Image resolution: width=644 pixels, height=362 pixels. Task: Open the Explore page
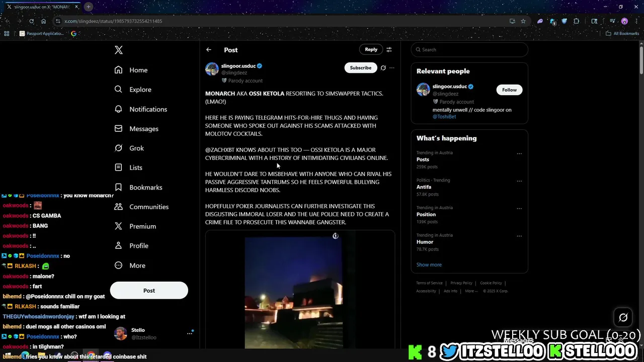coord(133,89)
